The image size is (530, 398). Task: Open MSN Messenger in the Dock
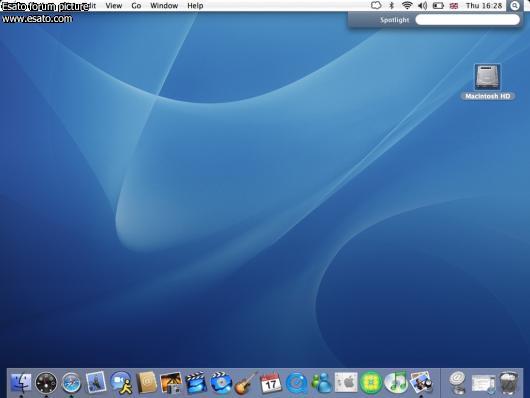[321, 383]
